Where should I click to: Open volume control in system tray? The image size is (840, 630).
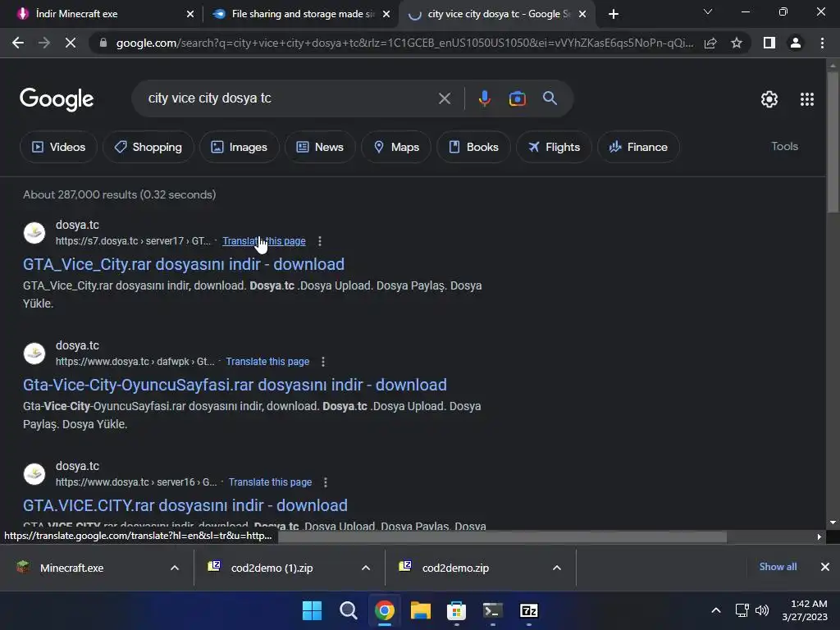[x=762, y=610]
